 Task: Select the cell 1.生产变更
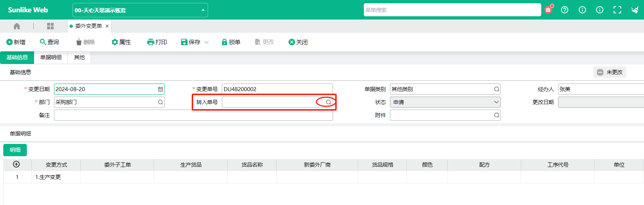pyautogui.click(x=56, y=177)
